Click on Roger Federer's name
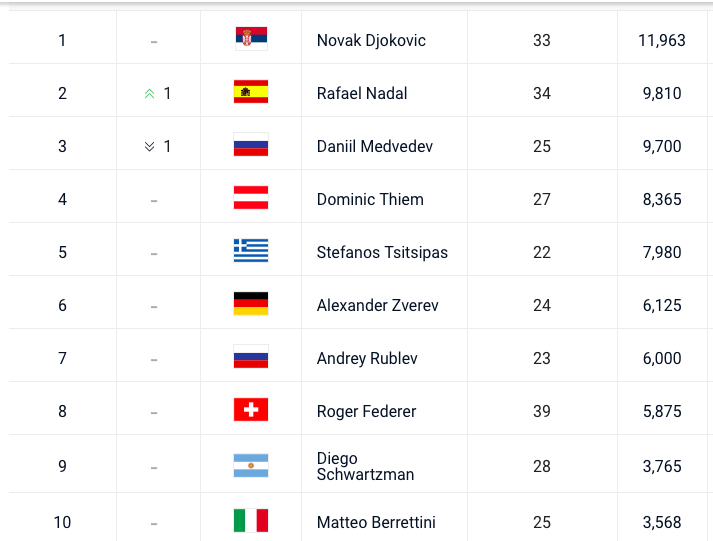Viewport: 713px width, 541px height. [x=367, y=411]
